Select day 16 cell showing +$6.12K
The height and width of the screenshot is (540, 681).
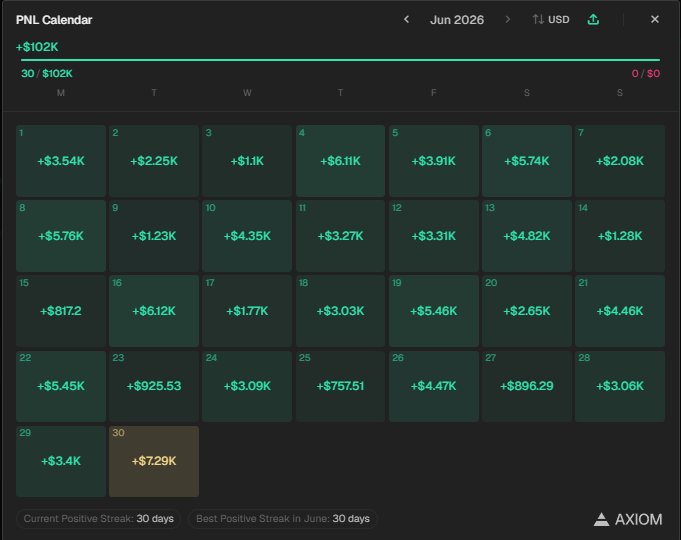click(154, 311)
